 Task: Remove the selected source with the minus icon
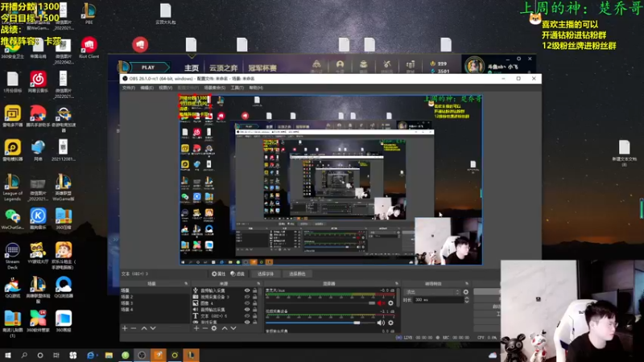tap(205, 328)
